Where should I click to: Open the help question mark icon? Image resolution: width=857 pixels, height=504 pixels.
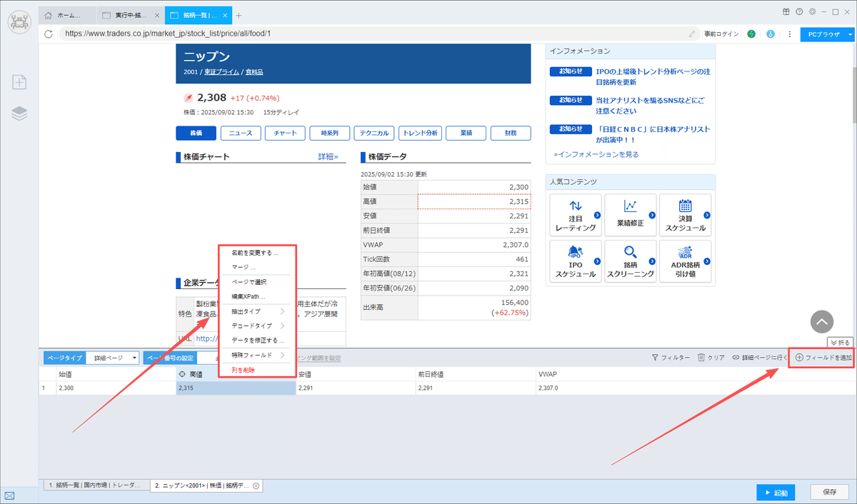point(798,11)
